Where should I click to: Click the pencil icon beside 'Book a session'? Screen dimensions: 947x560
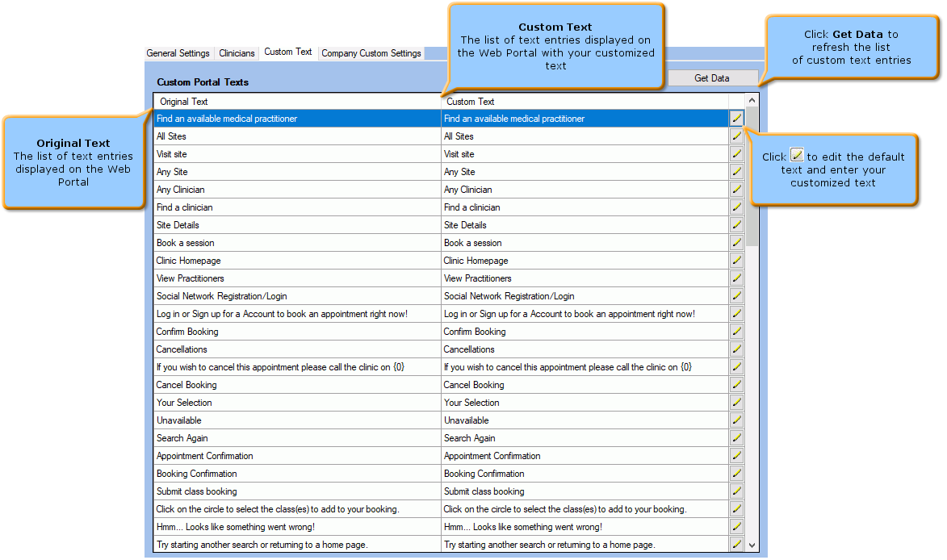coord(736,242)
